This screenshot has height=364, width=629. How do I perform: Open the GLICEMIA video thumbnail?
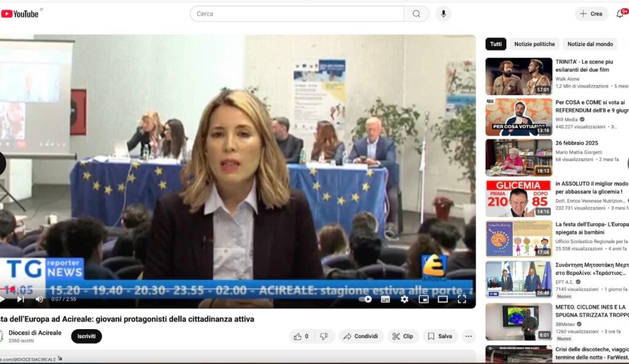click(x=518, y=198)
